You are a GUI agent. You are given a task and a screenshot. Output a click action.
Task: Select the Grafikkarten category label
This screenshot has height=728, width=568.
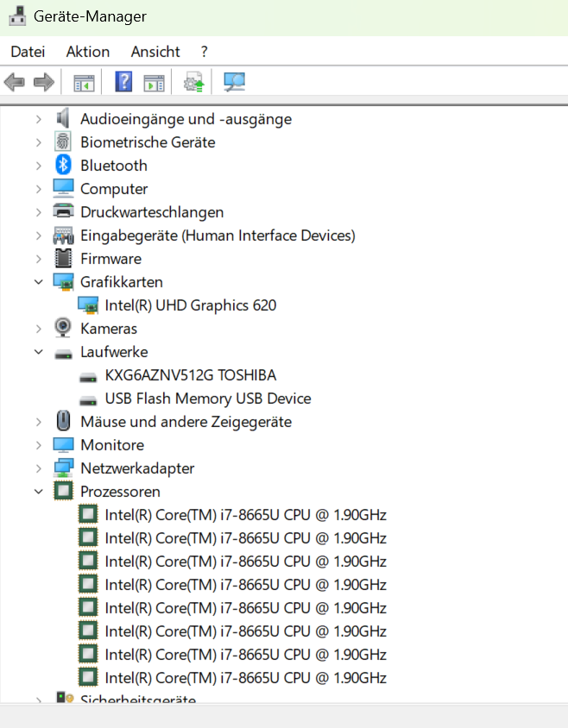[x=122, y=282]
